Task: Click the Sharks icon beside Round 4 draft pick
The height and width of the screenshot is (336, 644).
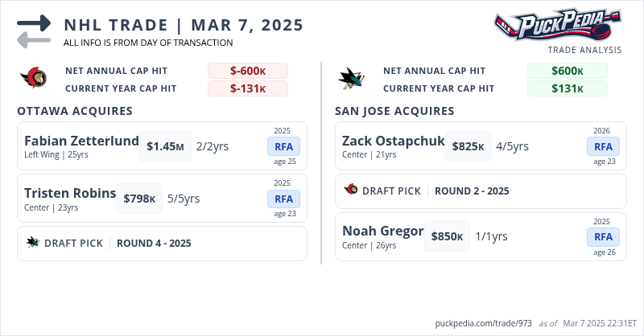Action: (x=33, y=243)
